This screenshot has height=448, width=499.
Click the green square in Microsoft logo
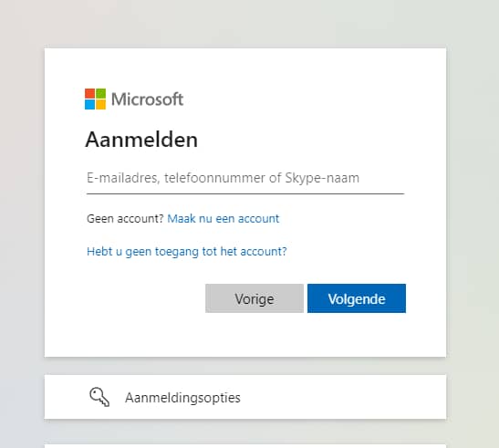pyautogui.click(x=101, y=94)
